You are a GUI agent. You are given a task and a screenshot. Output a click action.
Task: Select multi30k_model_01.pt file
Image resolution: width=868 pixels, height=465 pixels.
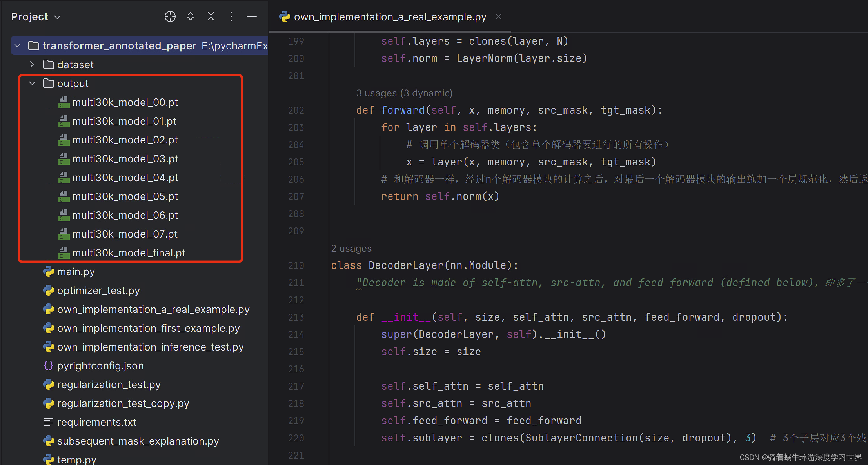(124, 121)
